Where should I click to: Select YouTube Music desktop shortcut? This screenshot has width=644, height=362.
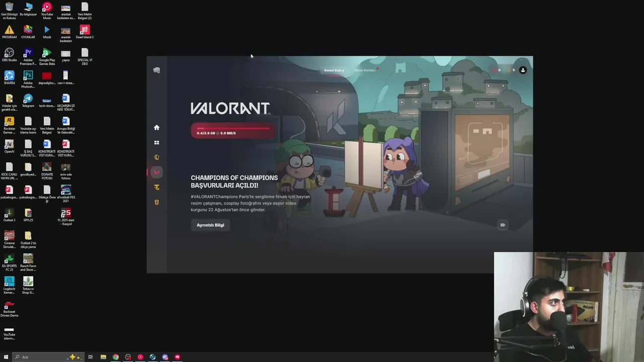coord(47,11)
